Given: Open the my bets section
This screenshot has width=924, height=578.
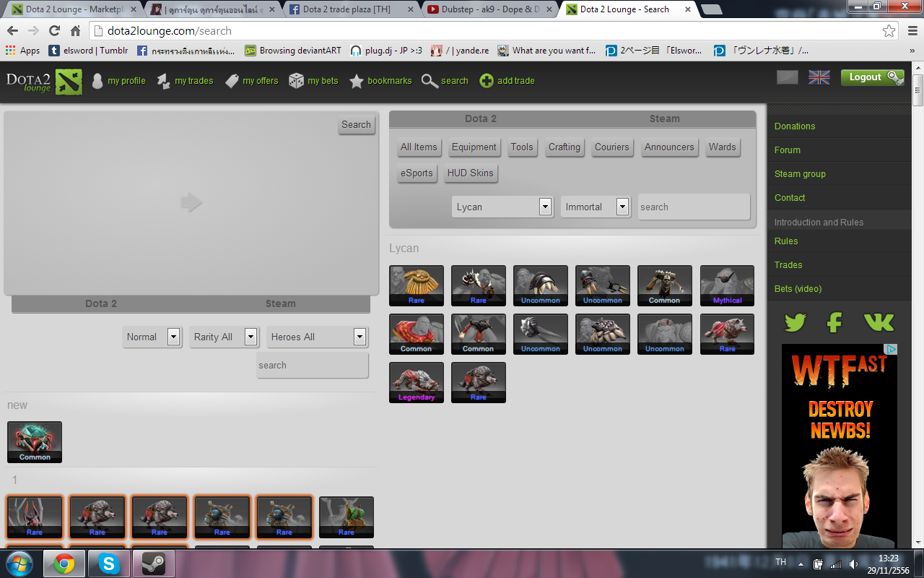Looking at the screenshot, I should (x=313, y=81).
